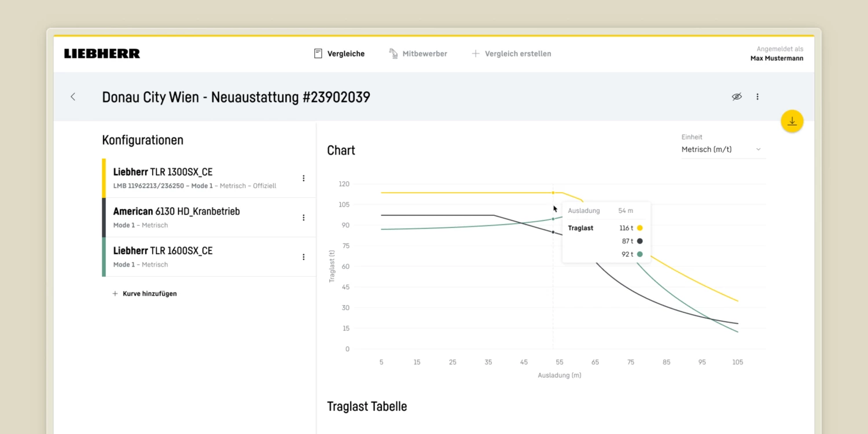Click the yellow download button
This screenshot has width=868, height=434.
(792, 121)
